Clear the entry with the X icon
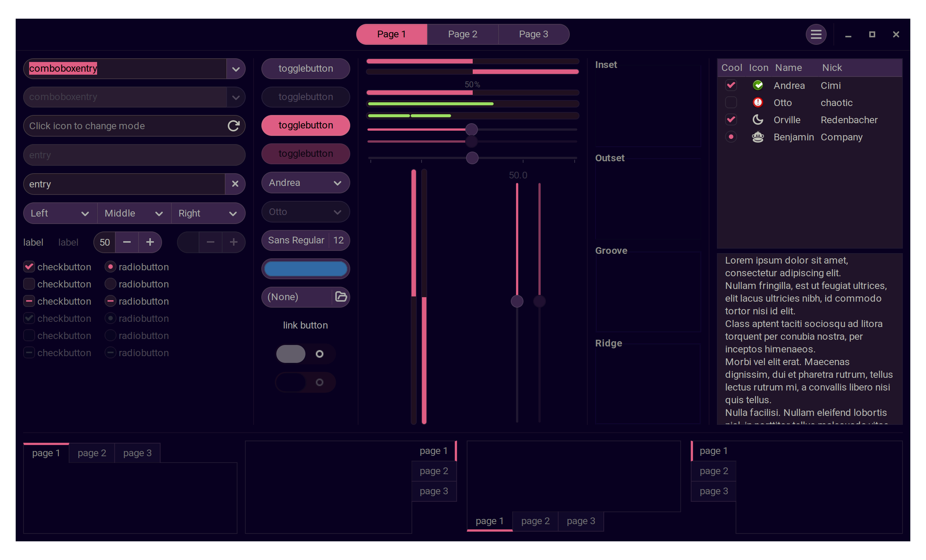 pyautogui.click(x=235, y=184)
